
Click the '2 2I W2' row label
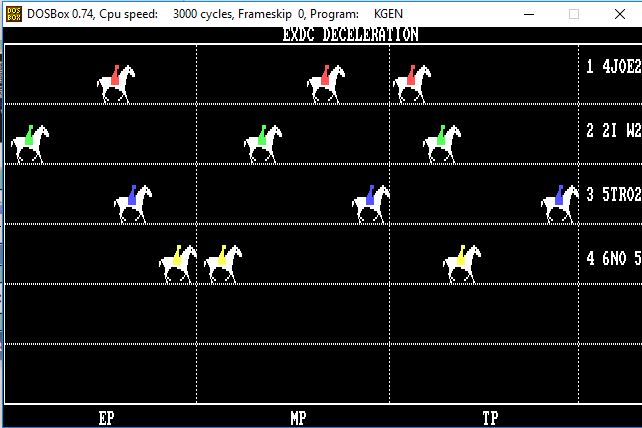coord(614,131)
